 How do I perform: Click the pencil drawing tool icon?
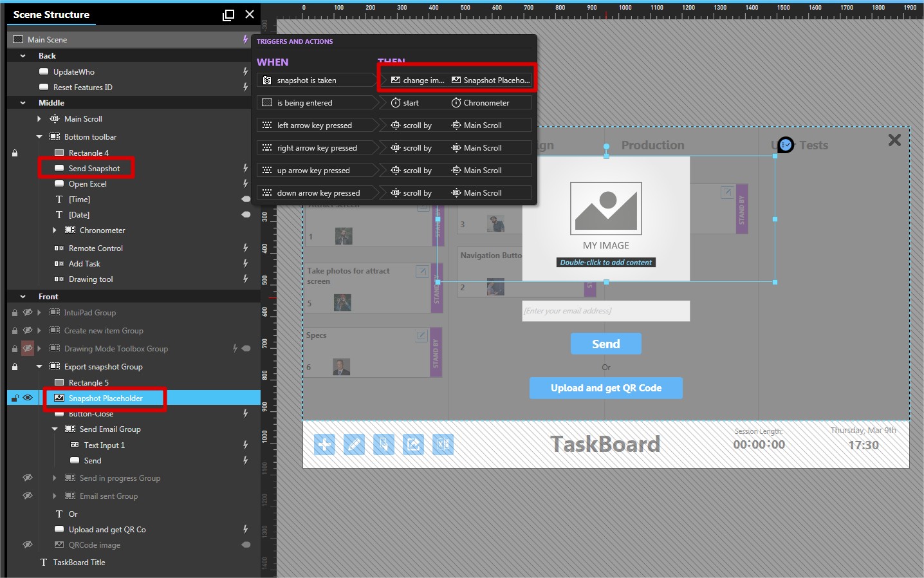(x=354, y=444)
